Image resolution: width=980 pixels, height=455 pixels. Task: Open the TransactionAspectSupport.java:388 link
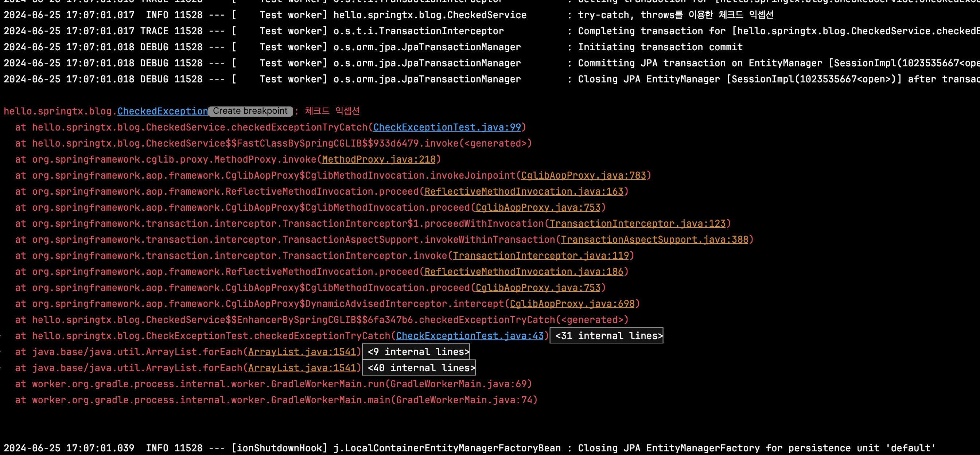[654, 240]
